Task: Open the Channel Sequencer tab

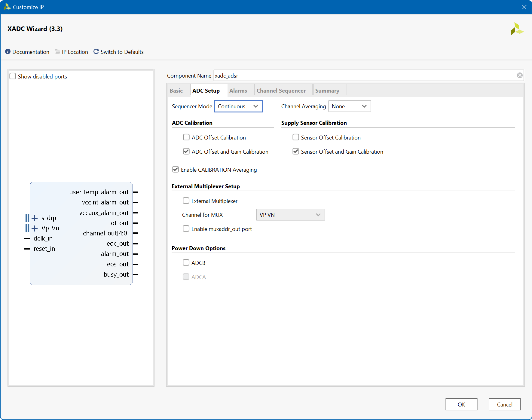Action: click(281, 90)
